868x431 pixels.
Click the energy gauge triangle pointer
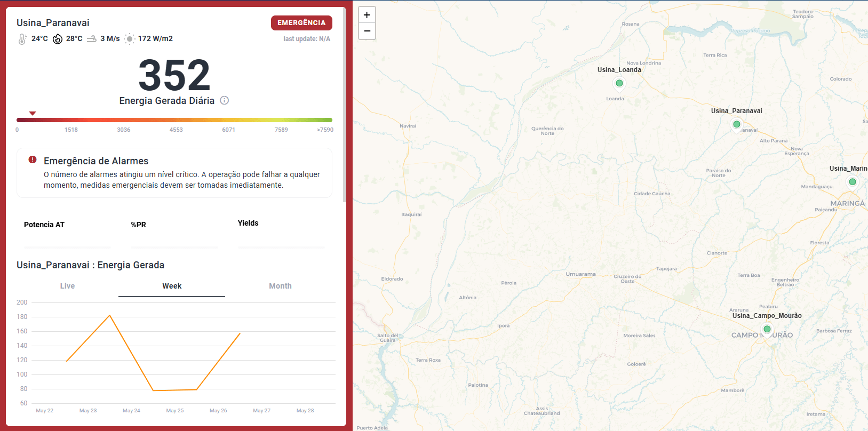point(33,114)
